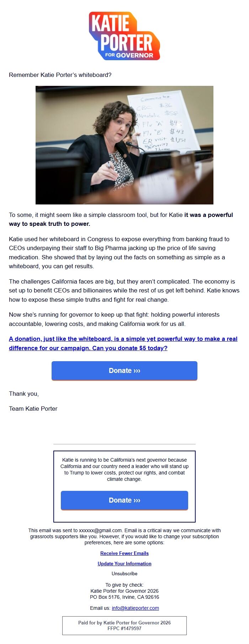Viewport: 249px width, 644px height.
Task: Click the underlined $5 donation link
Action: point(123,343)
